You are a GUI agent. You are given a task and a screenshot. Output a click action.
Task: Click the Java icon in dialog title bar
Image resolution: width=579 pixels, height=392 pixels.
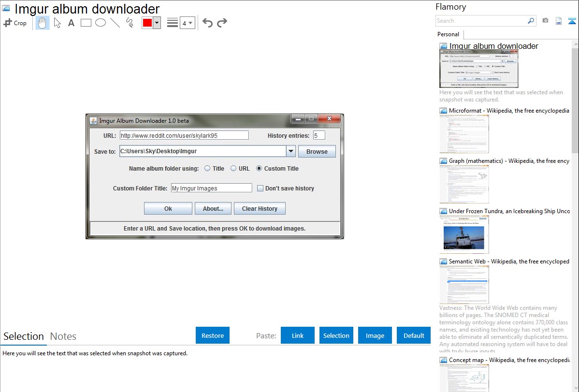point(93,121)
